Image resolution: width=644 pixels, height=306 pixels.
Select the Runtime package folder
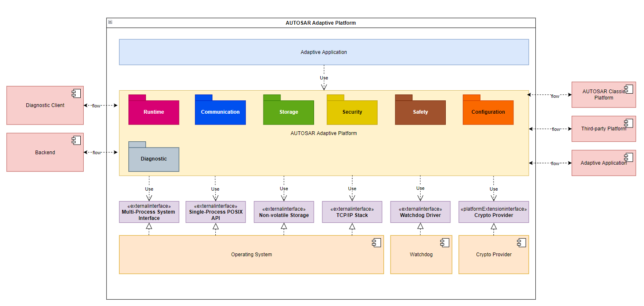click(x=153, y=110)
